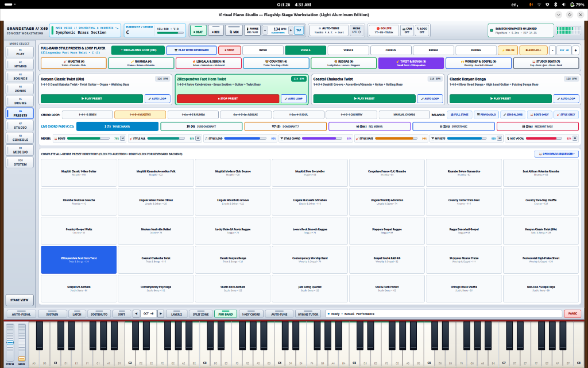Screen dimensions: 588x368
Task: Switch to PLAY mode in the sidebar
Action: tap(20, 52)
